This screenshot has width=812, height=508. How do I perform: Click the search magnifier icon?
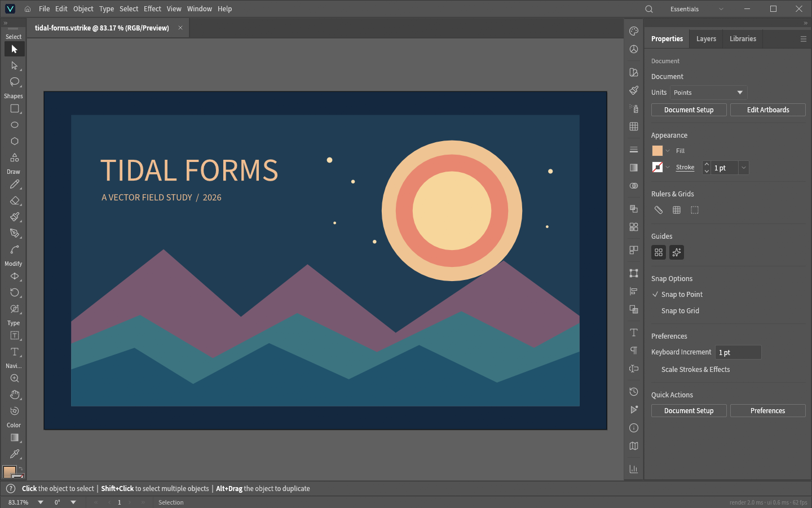649,9
